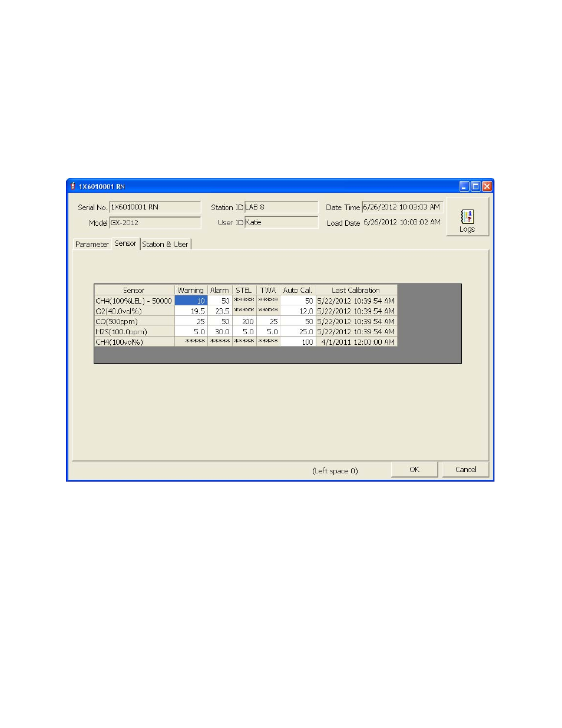Open the Station & User tab

[x=165, y=244]
